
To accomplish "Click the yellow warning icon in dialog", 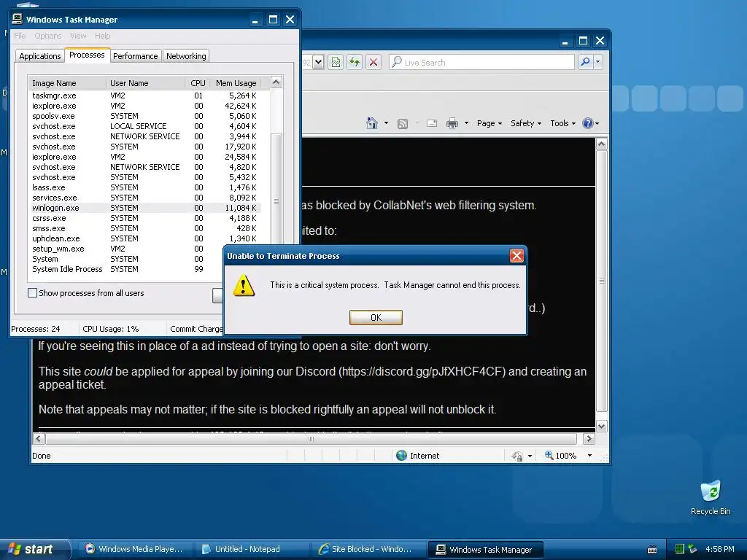I will [244, 285].
